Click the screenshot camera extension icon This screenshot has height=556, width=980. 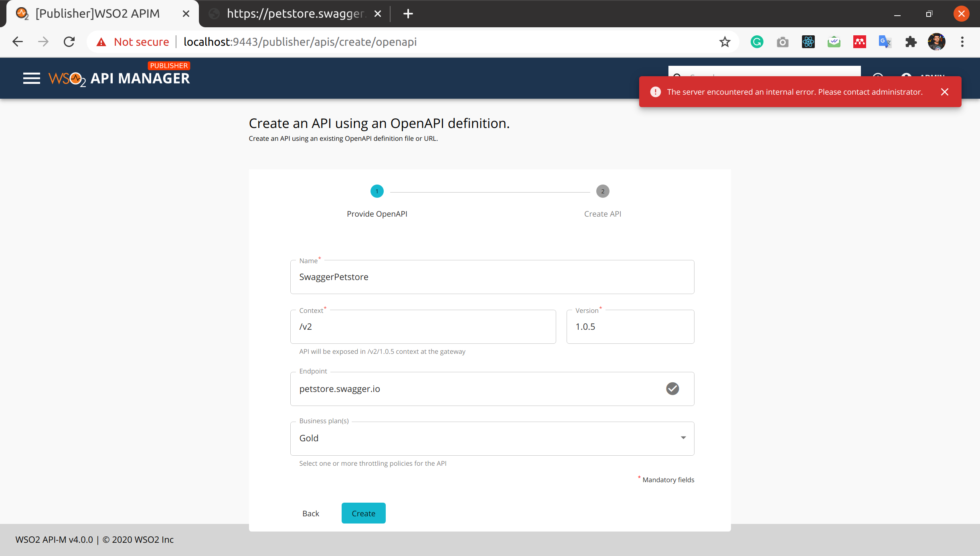[x=782, y=42]
